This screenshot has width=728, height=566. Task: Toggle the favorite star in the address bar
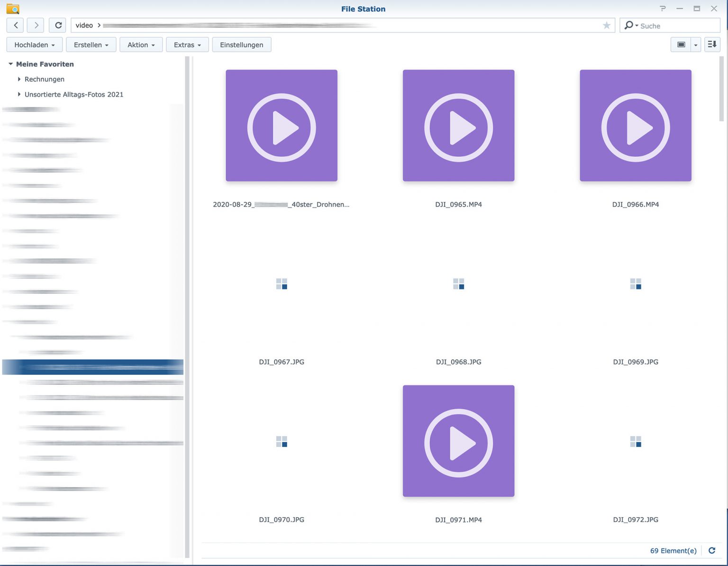pyautogui.click(x=607, y=25)
